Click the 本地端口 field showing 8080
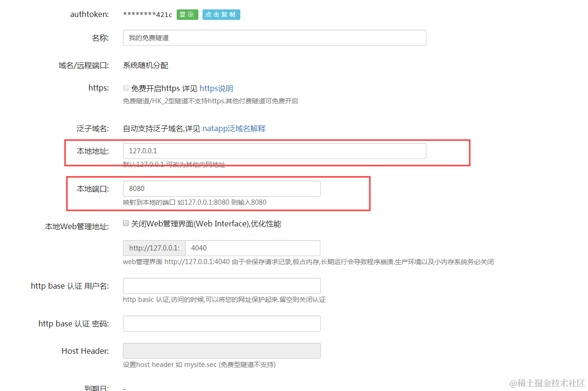 [x=221, y=189]
